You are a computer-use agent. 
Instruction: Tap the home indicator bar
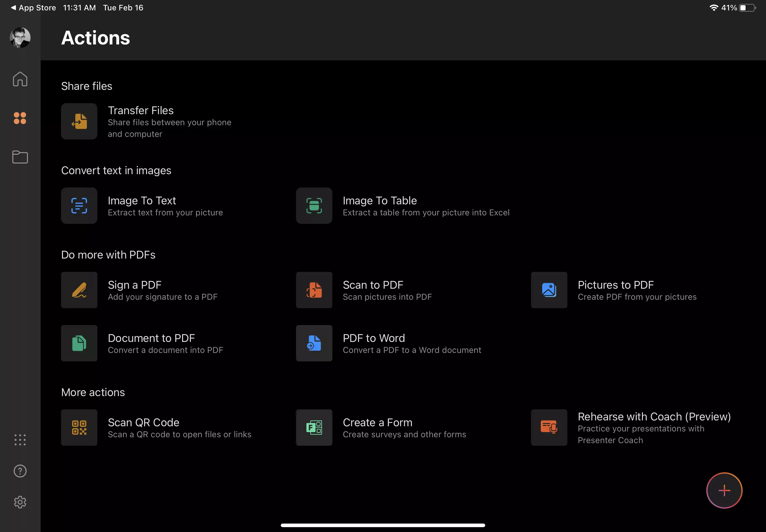point(383,525)
